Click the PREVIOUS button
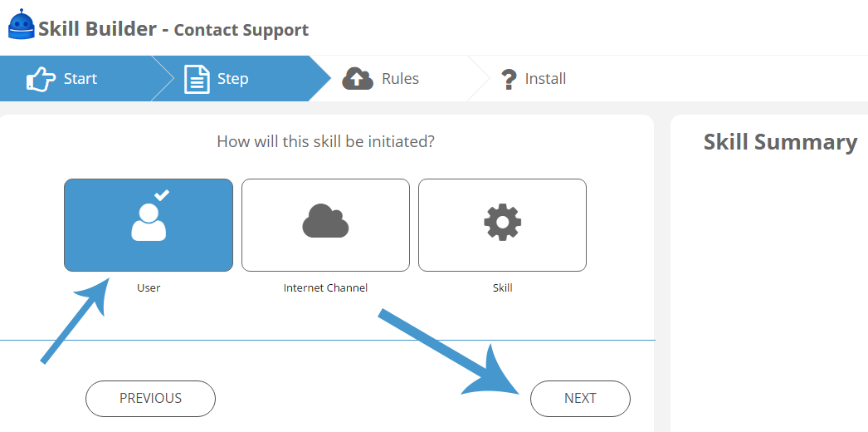The width and height of the screenshot is (868, 432). [150, 398]
